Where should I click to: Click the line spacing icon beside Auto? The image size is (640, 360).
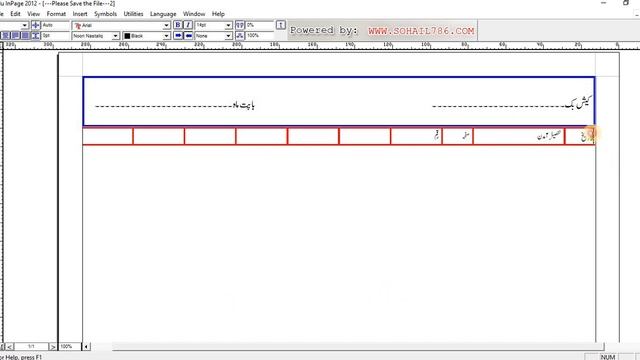pyautogui.click(x=36, y=25)
